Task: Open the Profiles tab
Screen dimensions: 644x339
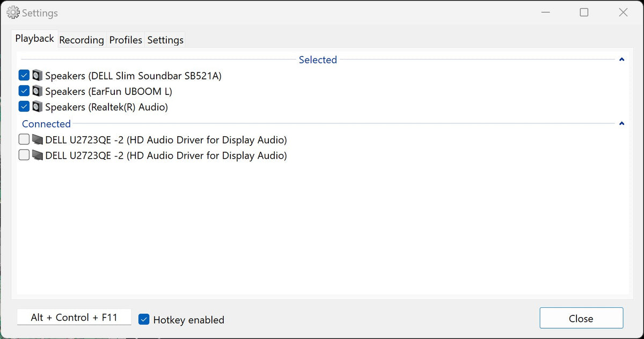Action: tap(126, 40)
